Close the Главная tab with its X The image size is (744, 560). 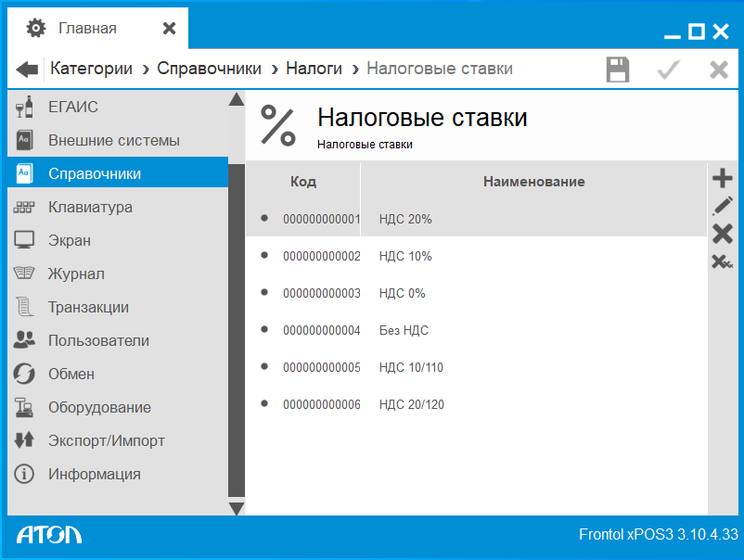[x=169, y=29]
